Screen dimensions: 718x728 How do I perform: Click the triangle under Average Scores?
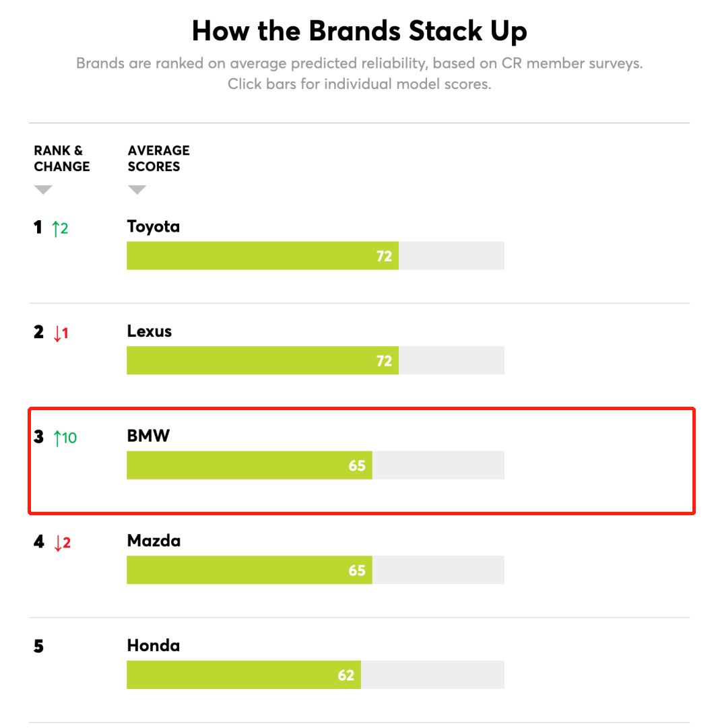[137, 191]
